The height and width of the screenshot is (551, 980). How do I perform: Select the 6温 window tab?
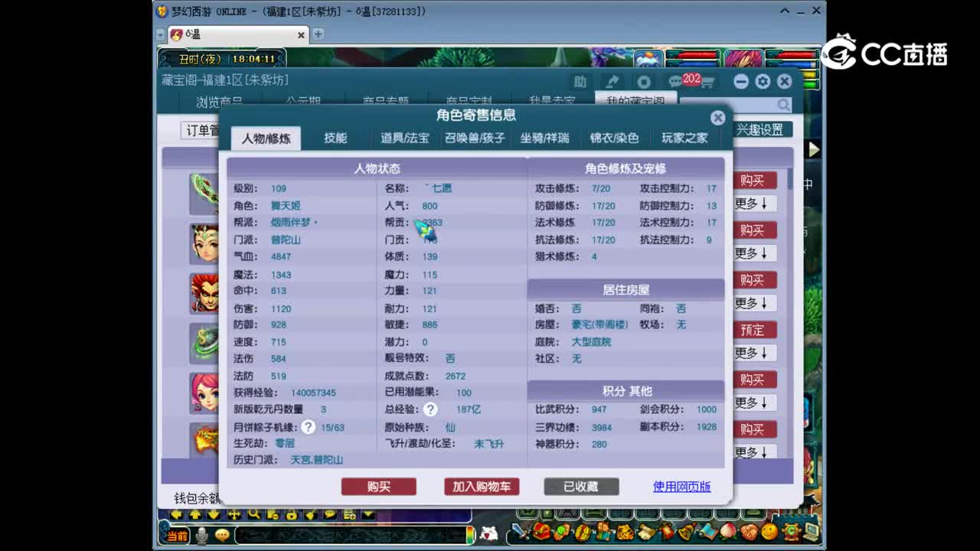pyautogui.click(x=237, y=34)
